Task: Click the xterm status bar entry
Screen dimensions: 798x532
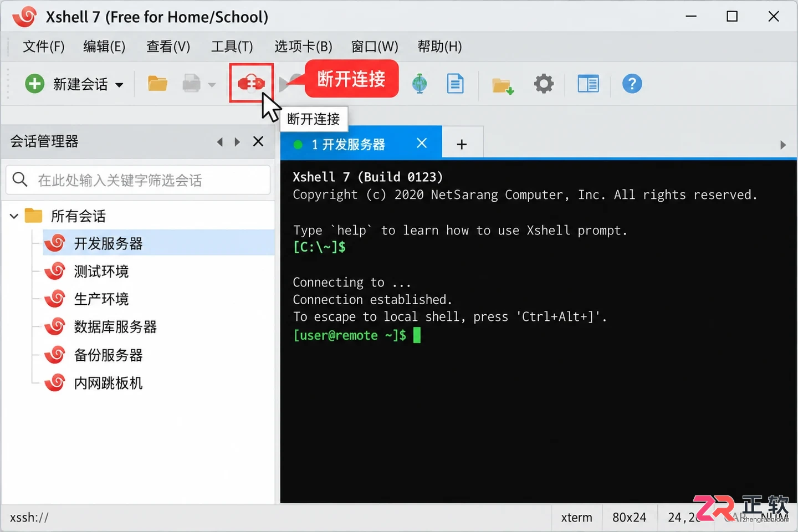Action: pos(576,518)
